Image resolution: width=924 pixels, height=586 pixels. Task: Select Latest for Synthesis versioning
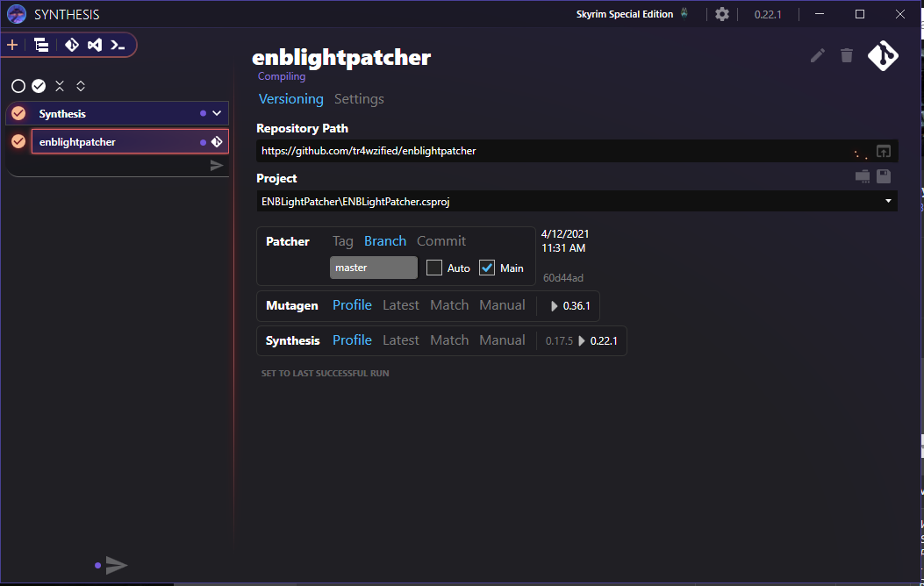tap(401, 340)
